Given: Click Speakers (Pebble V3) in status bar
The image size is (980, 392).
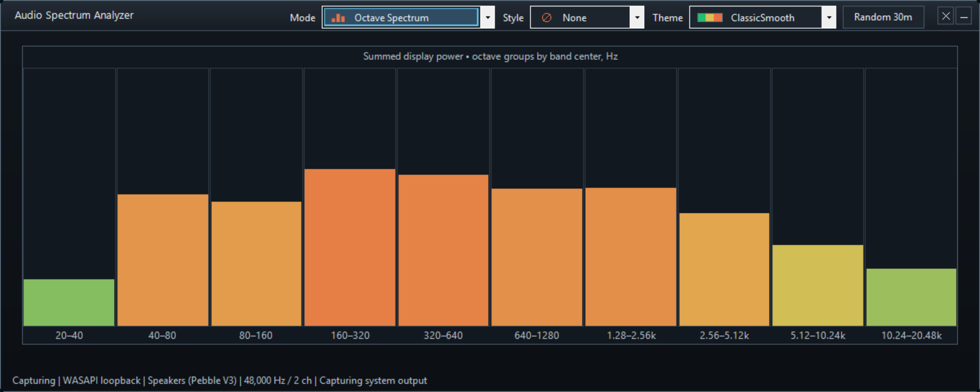Looking at the screenshot, I should tap(192, 381).
